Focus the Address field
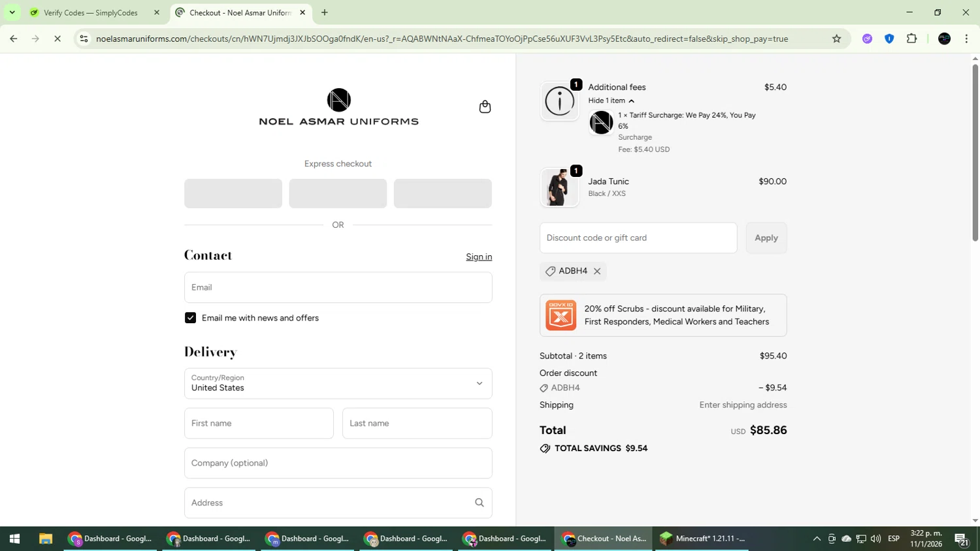This screenshot has height=551, width=980. (338, 503)
